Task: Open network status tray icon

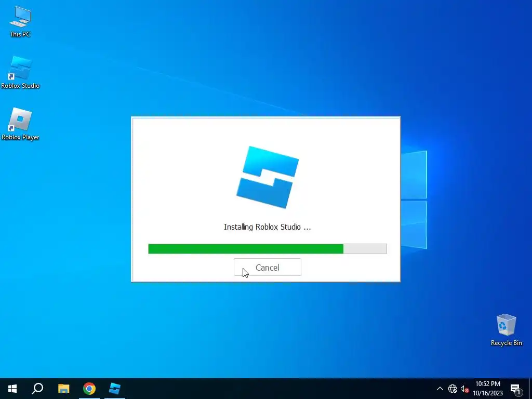Action: (x=453, y=389)
